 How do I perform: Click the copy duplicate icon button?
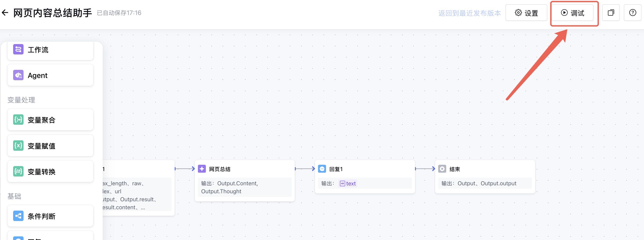pyautogui.click(x=611, y=13)
